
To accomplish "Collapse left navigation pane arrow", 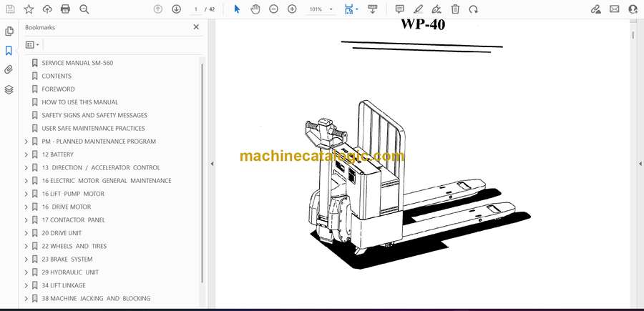I will 212,164.
